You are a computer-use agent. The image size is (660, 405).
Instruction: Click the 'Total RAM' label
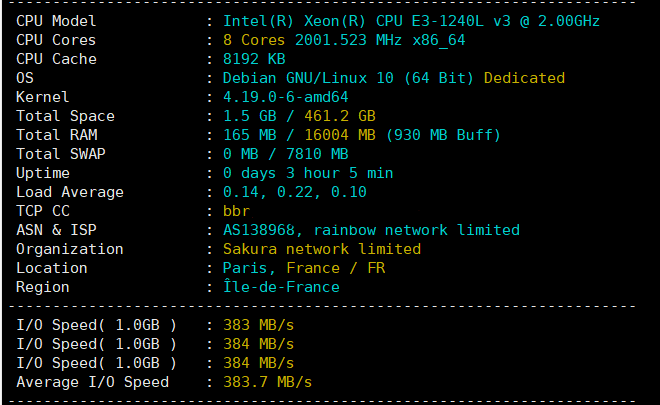57,135
